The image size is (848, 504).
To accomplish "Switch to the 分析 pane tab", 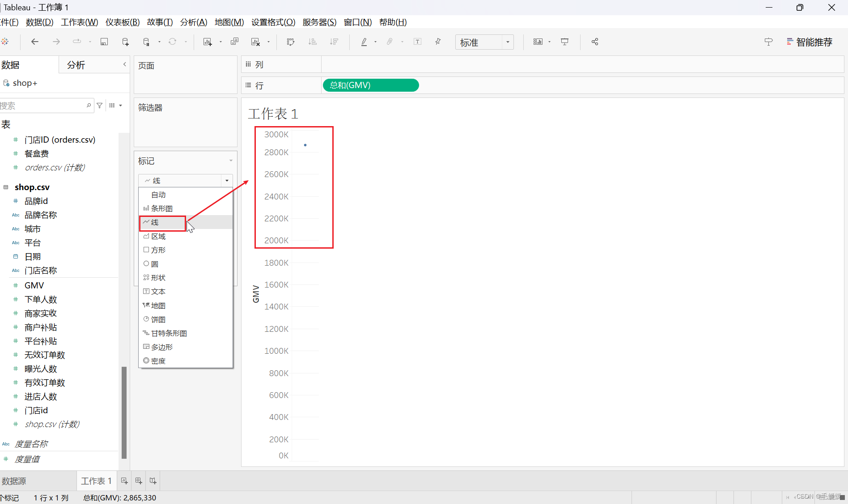I will pos(76,65).
